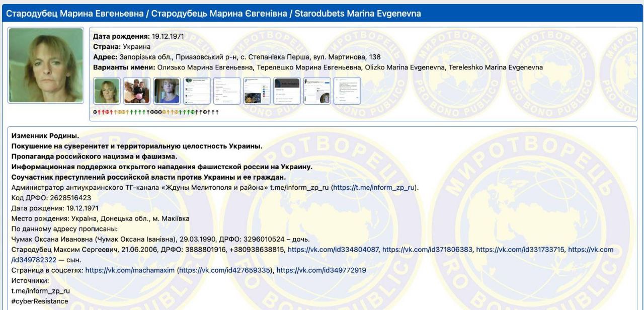Open the fifth gallery thumbnail screenshot
644x310 pixels.
click(227, 91)
